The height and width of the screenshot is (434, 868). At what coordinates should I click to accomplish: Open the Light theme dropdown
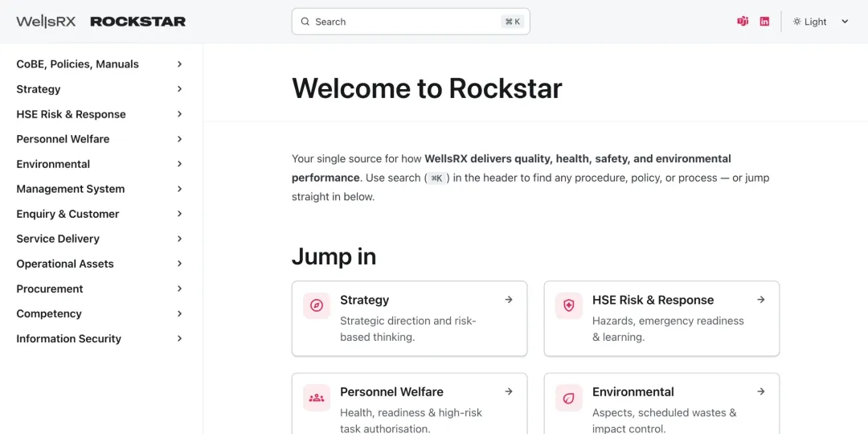(821, 22)
